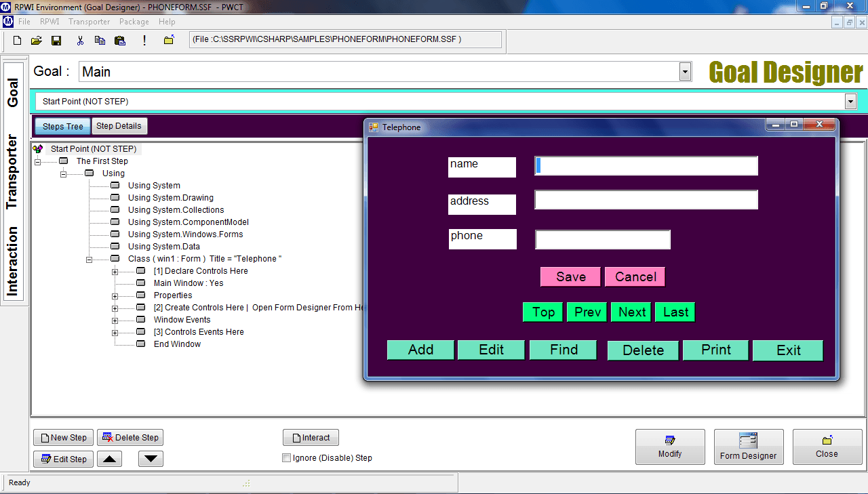Open the Start Point step dropdown
This screenshot has width=868, height=494.
coord(850,101)
